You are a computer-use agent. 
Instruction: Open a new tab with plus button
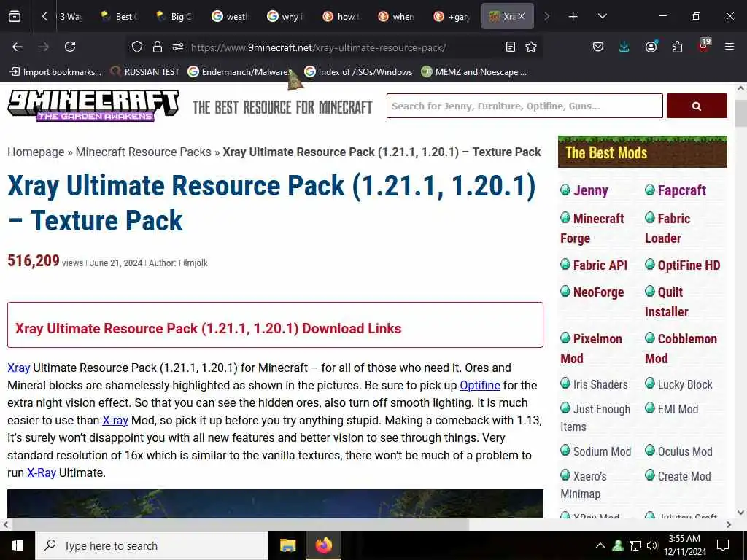573,17
